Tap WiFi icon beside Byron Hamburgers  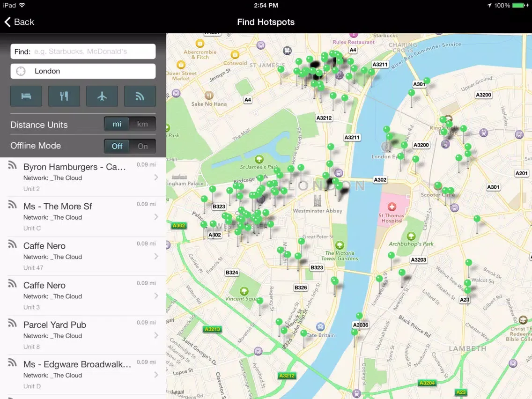click(x=13, y=165)
